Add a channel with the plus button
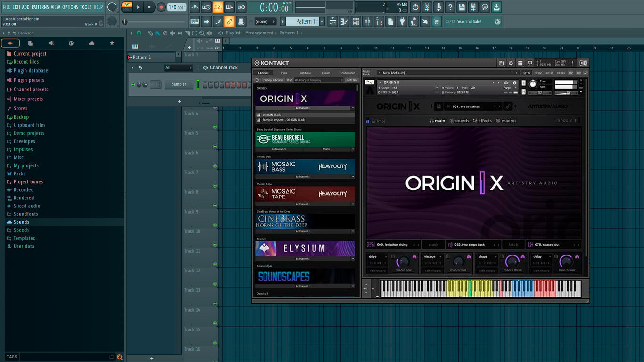Image resolution: width=644 pixels, height=362 pixels. pyautogui.click(x=179, y=101)
